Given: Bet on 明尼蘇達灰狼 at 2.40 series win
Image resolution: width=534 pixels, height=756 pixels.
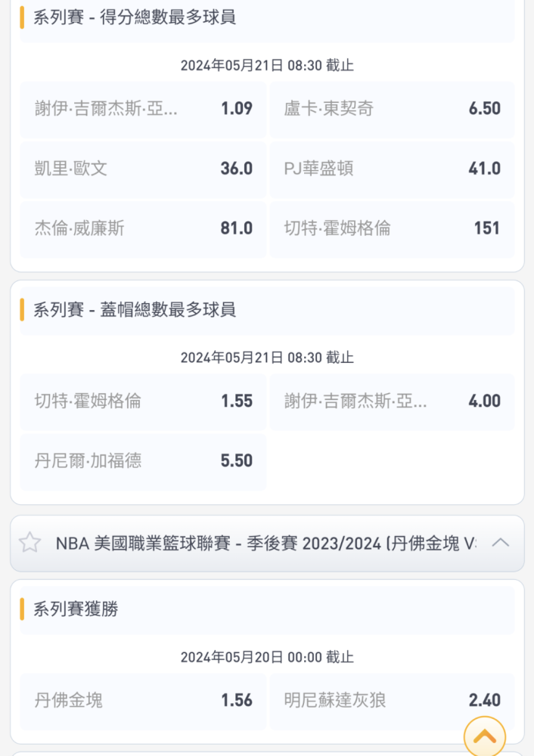Looking at the screenshot, I should tap(392, 701).
